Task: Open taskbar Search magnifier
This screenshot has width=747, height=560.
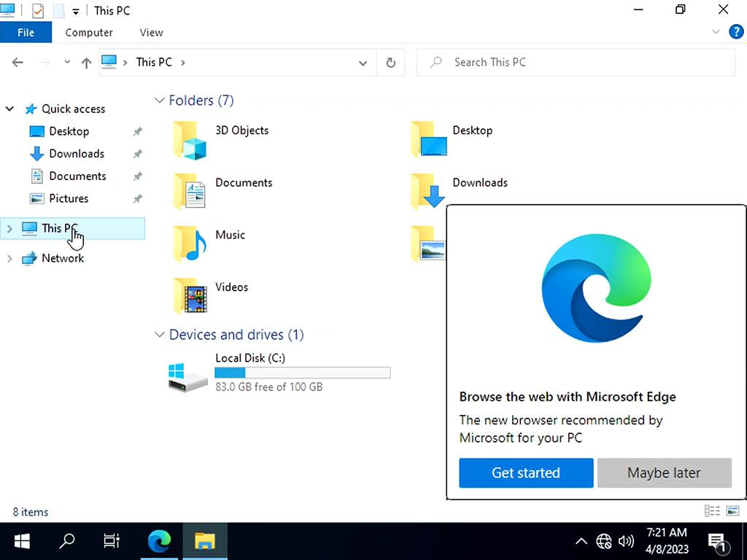Action: coord(66,541)
